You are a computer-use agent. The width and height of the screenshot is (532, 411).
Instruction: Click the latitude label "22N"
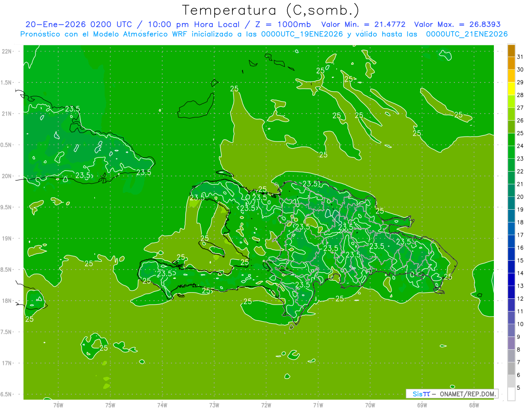(7, 51)
